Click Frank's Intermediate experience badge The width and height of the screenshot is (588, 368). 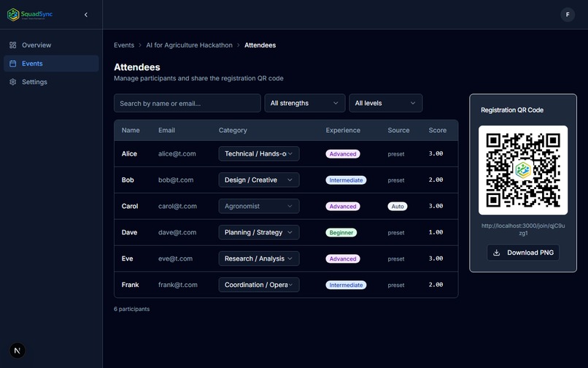click(x=346, y=285)
